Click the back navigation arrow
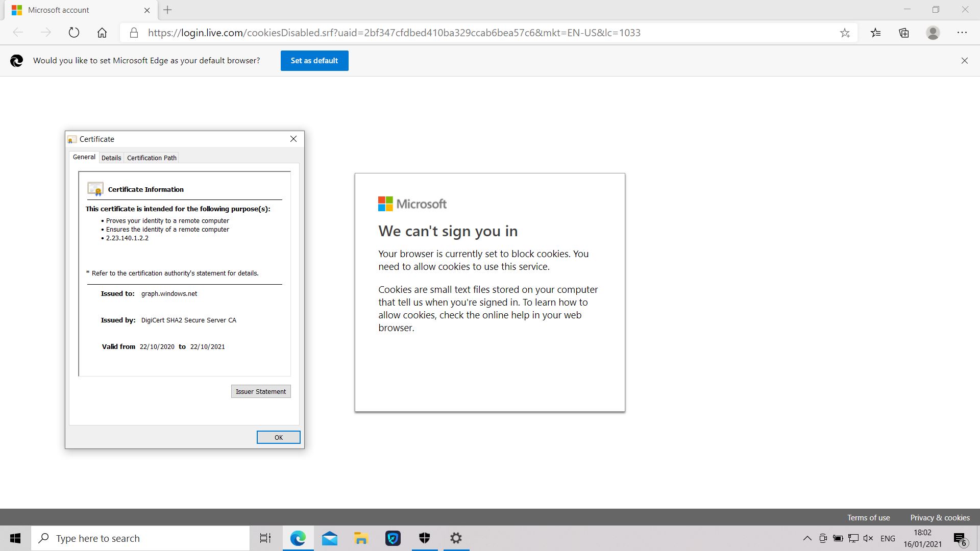Image resolution: width=980 pixels, height=551 pixels. (x=18, y=33)
